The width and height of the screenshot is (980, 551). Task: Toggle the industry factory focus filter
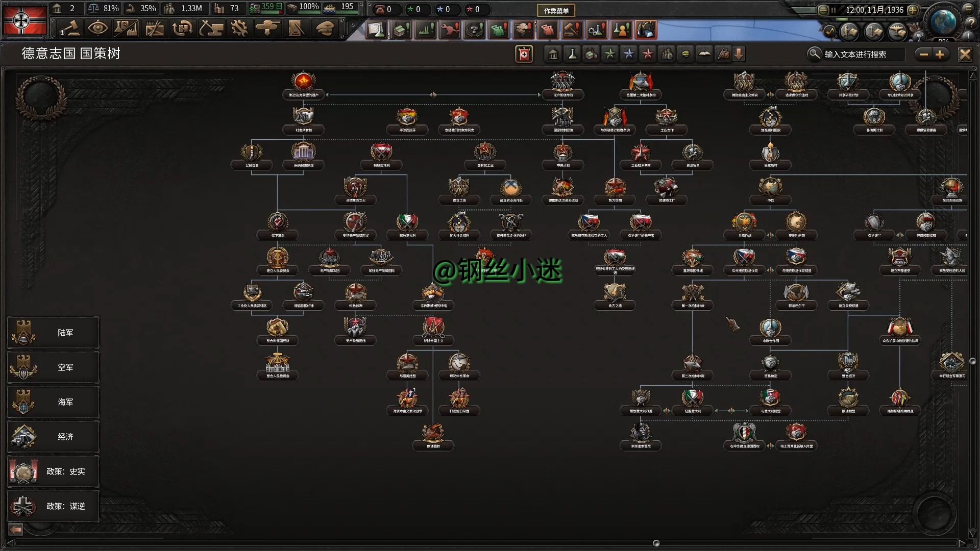tap(591, 54)
